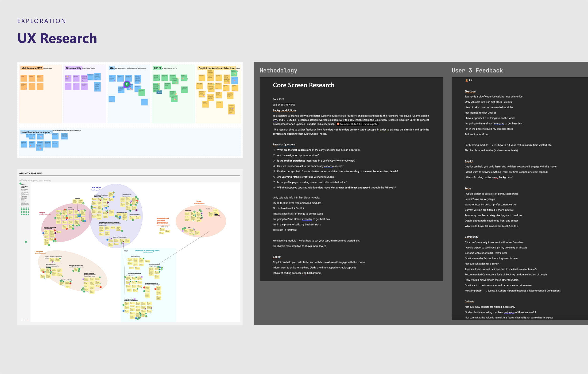Click the Methodology panel heading
The width and height of the screenshot is (588, 374).
(278, 71)
